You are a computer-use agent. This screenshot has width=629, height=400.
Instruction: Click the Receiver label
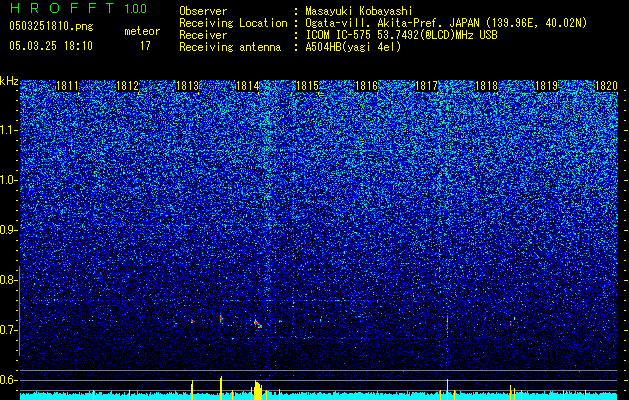point(203,35)
